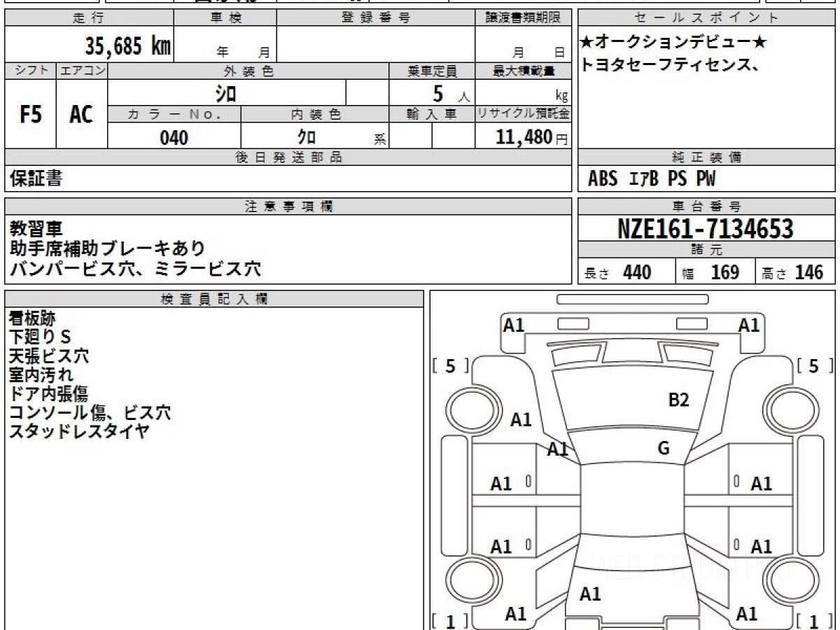Click the width value 169

[724, 272]
